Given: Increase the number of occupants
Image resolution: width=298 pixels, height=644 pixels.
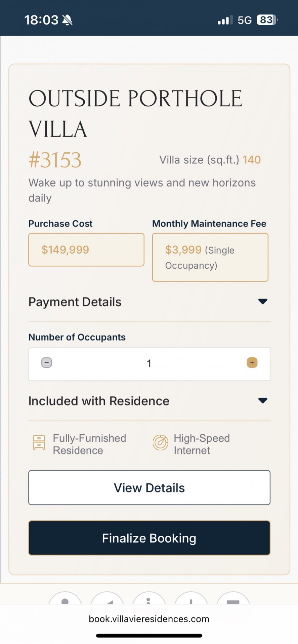Looking at the screenshot, I should [252, 363].
